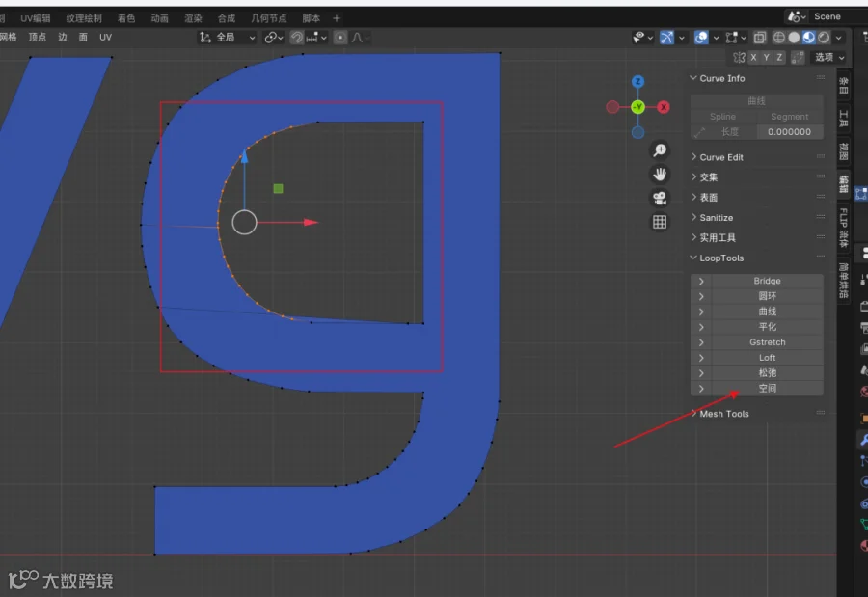Click the 长度 length value field
Screen dimensions: 868x597
[x=789, y=132]
